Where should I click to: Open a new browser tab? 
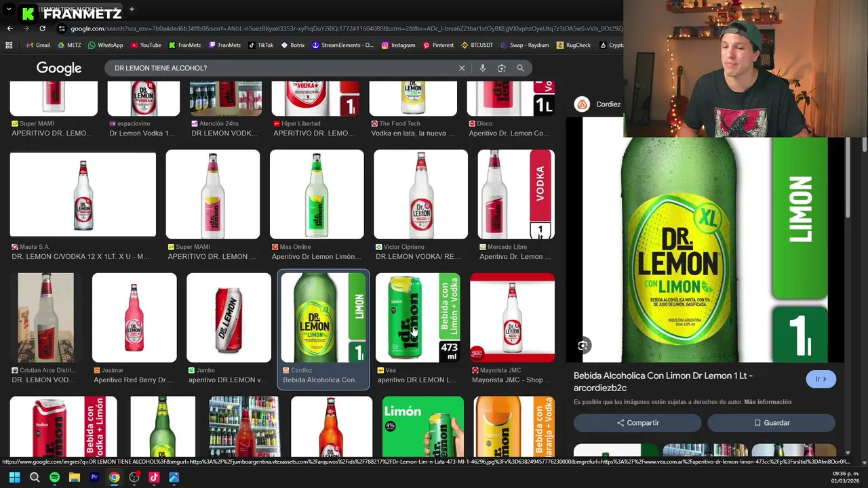click(132, 9)
